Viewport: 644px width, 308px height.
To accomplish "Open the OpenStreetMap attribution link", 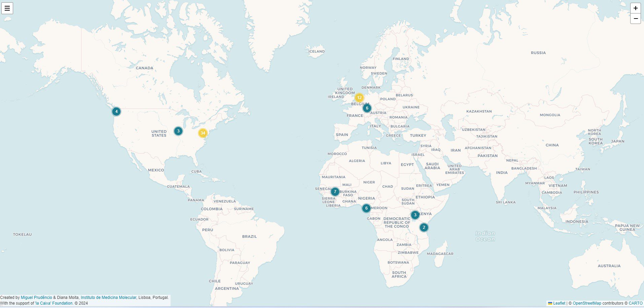I will [x=587, y=303].
